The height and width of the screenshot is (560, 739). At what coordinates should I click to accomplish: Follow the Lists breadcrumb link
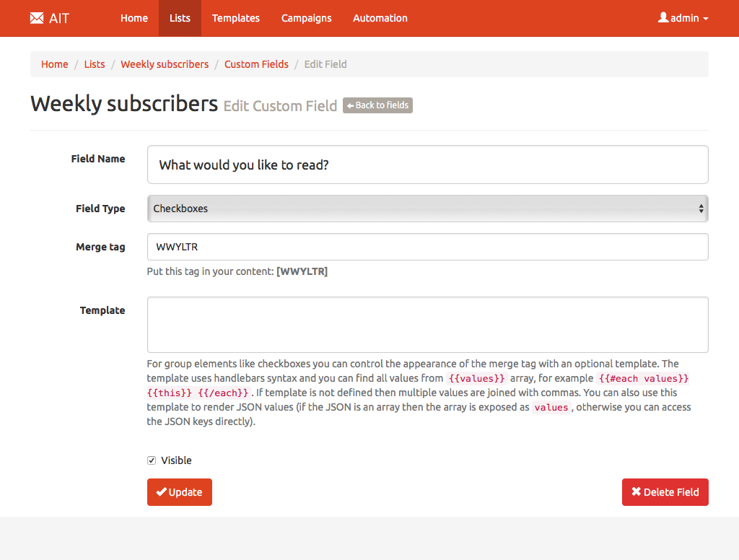click(95, 64)
